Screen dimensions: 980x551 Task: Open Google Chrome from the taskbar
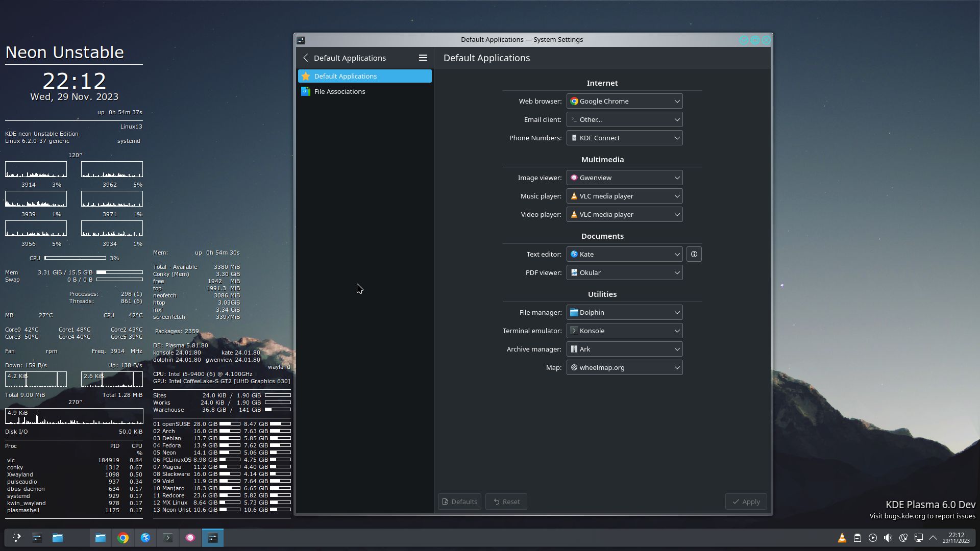click(x=123, y=538)
